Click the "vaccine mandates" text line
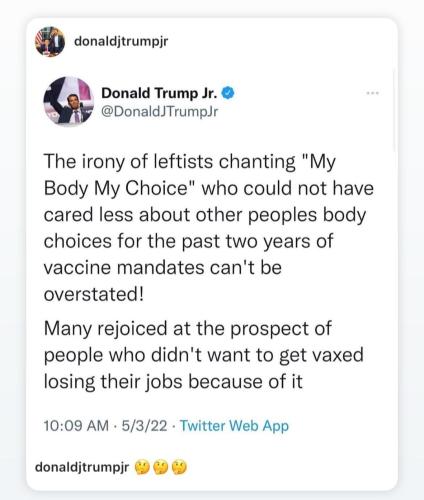 tap(162, 268)
